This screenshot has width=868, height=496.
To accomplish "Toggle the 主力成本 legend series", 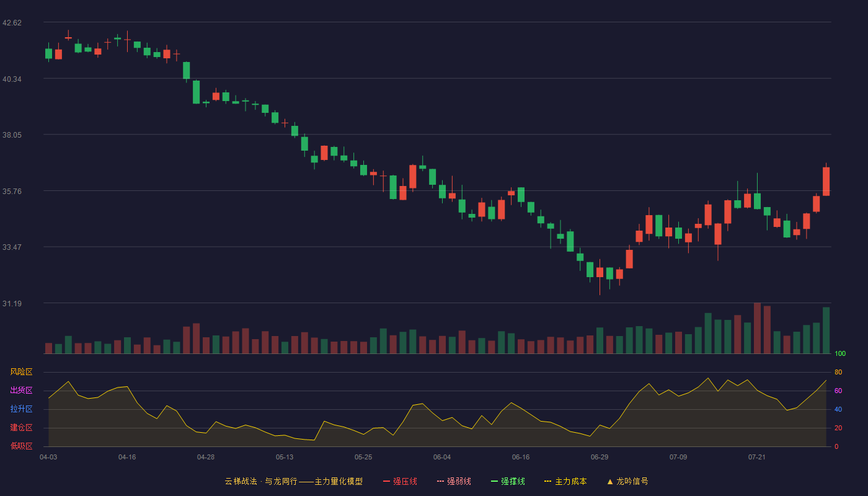I will pyautogui.click(x=565, y=481).
